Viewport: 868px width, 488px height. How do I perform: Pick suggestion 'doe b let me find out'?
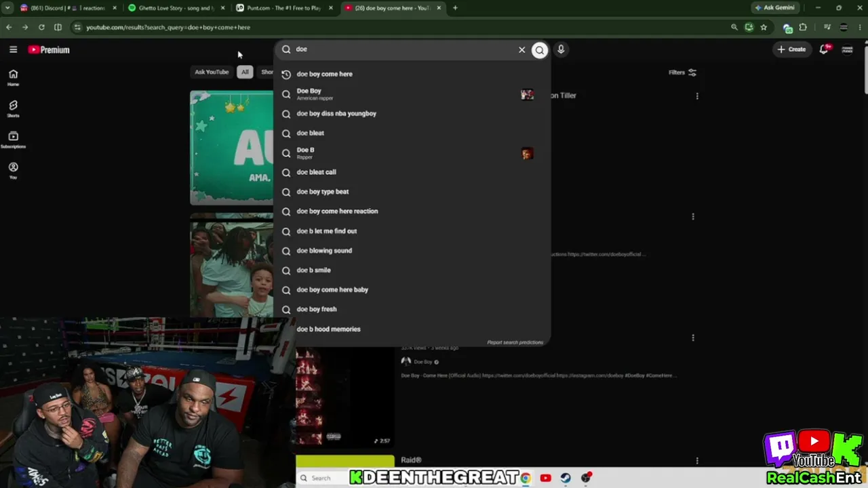pyautogui.click(x=412, y=231)
